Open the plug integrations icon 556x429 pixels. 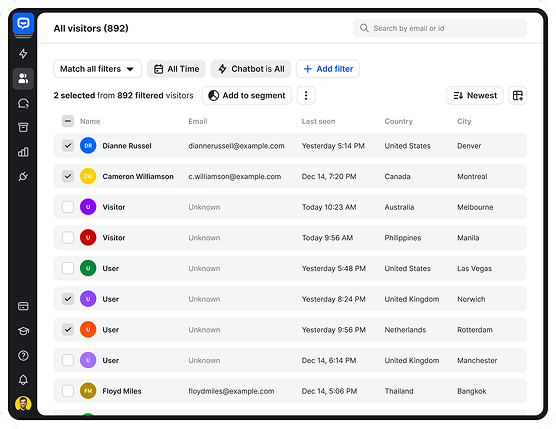(x=23, y=177)
